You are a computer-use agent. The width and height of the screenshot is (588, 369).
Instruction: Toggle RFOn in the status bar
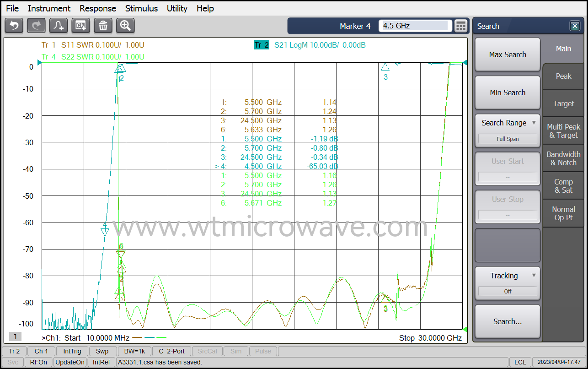pos(38,362)
